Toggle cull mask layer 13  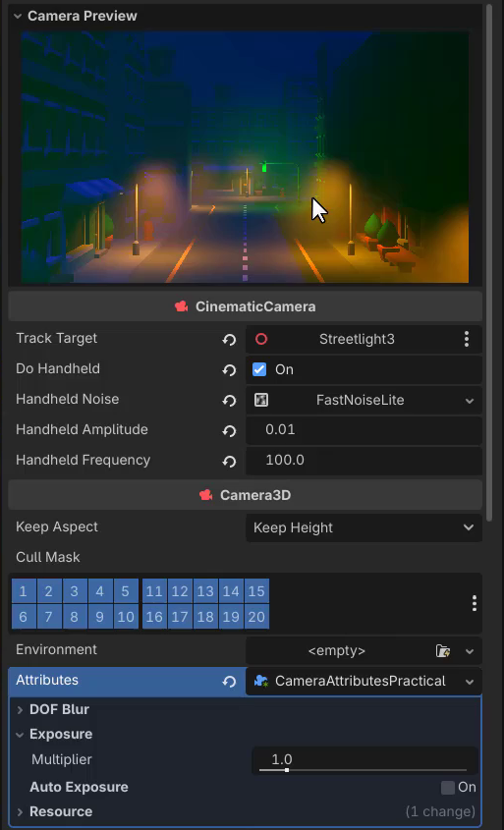pos(205,591)
